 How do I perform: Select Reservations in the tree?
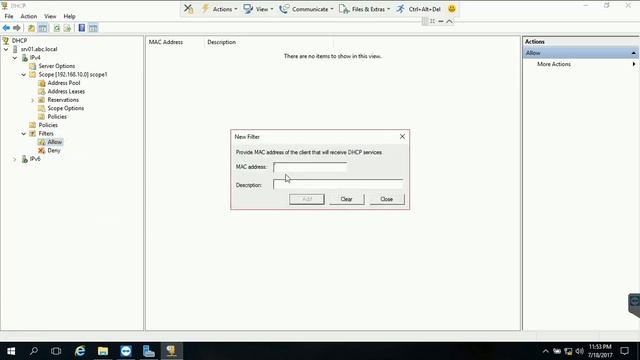pyautogui.click(x=63, y=100)
